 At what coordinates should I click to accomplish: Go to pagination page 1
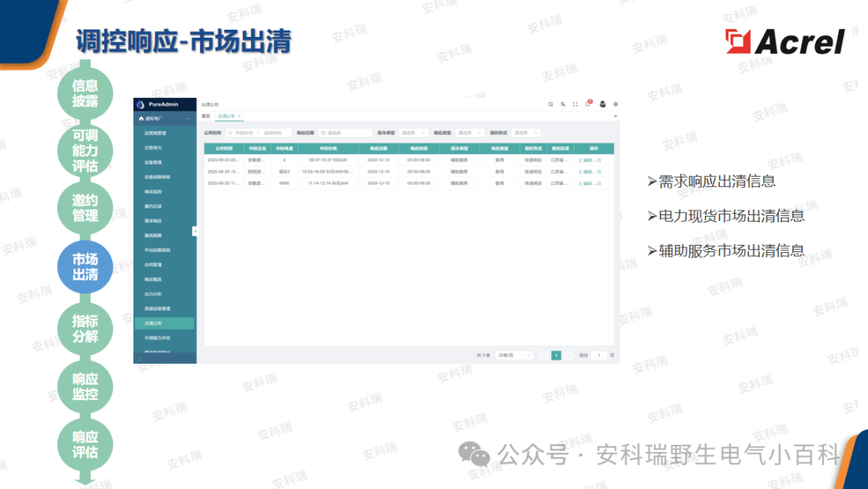(556, 355)
